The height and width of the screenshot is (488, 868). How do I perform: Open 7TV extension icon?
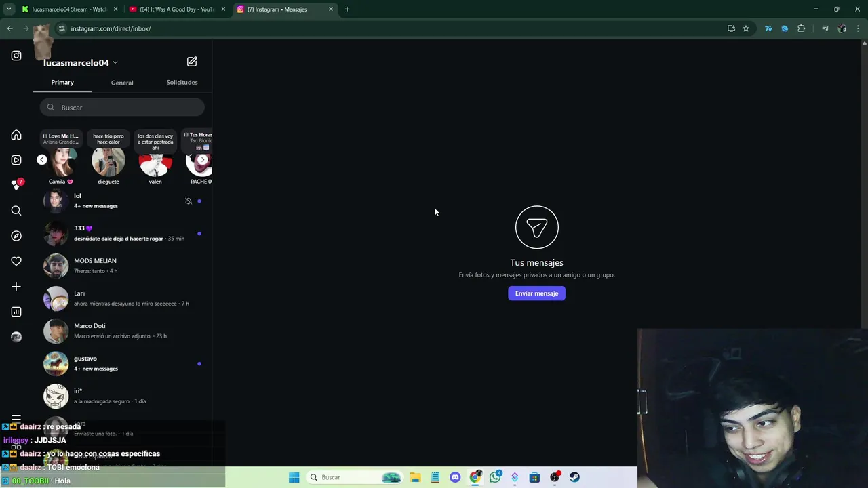click(768, 28)
